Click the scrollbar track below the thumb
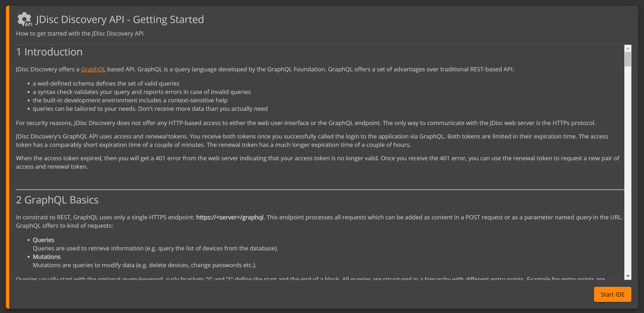This screenshot has height=313, width=644. (628, 162)
